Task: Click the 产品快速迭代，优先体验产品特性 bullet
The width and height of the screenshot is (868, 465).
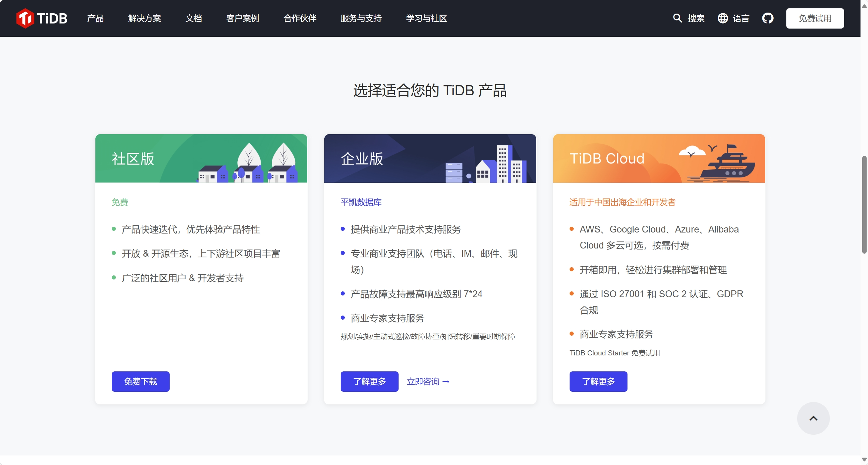Action: 191,229
